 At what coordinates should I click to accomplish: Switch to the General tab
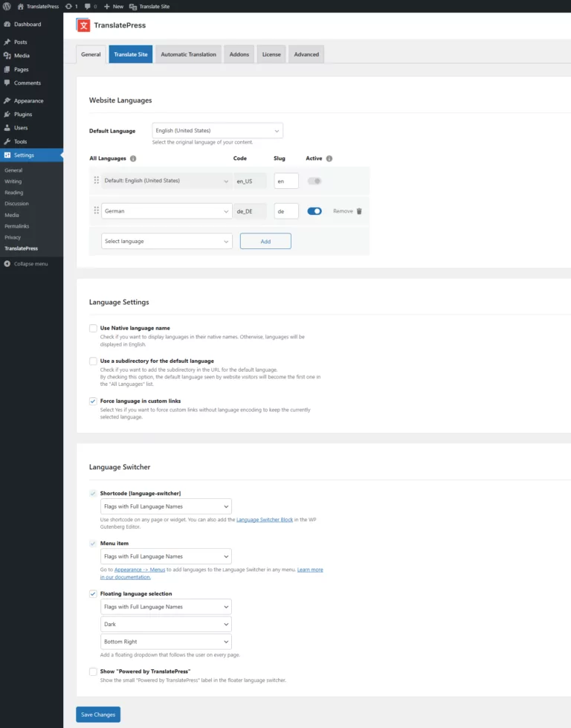click(x=91, y=54)
